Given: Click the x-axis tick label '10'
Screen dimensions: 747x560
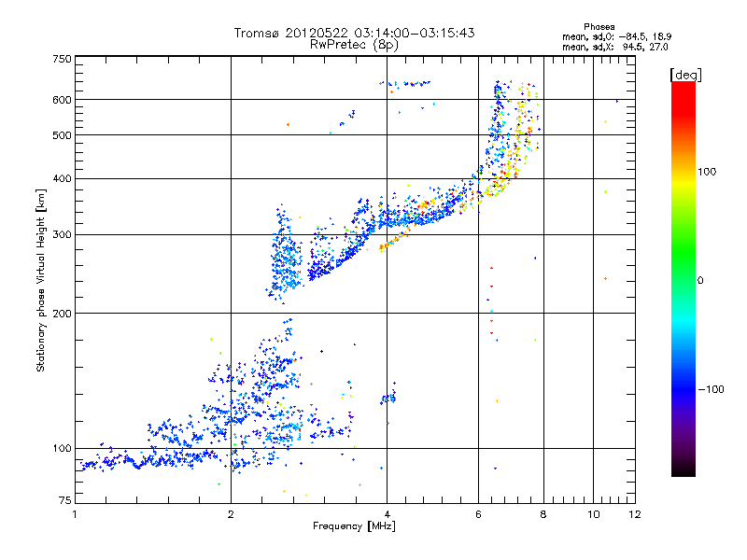Looking at the screenshot, I should [x=593, y=514].
